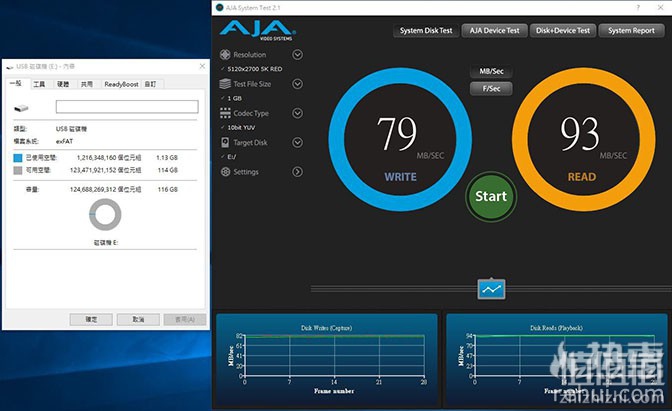Click the AJA System Test title bar icon
The width and height of the screenshot is (672, 411).
(219, 8)
